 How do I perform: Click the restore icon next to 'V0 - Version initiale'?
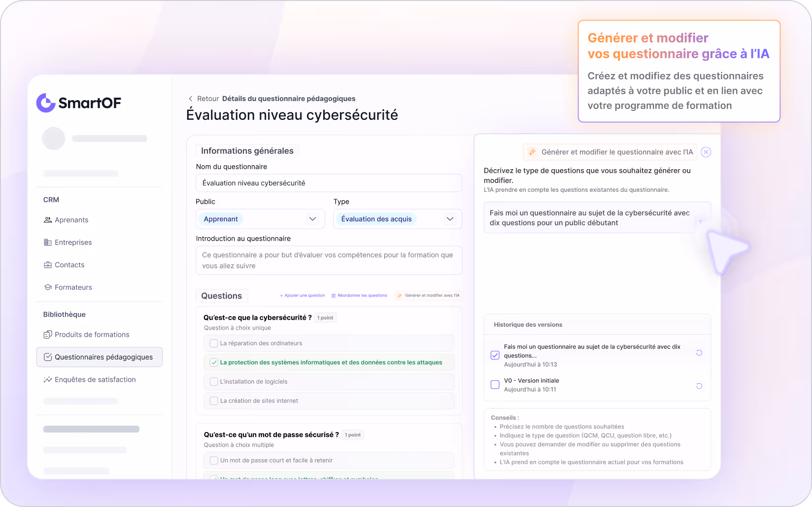699,387
